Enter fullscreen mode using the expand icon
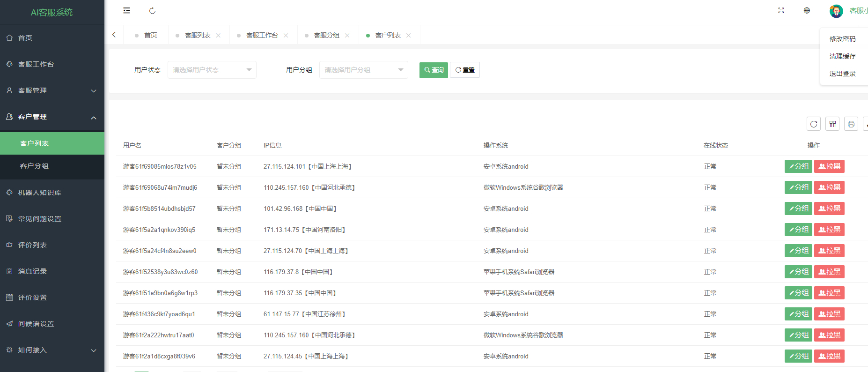This screenshot has width=868, height=372. coord(781,10)
